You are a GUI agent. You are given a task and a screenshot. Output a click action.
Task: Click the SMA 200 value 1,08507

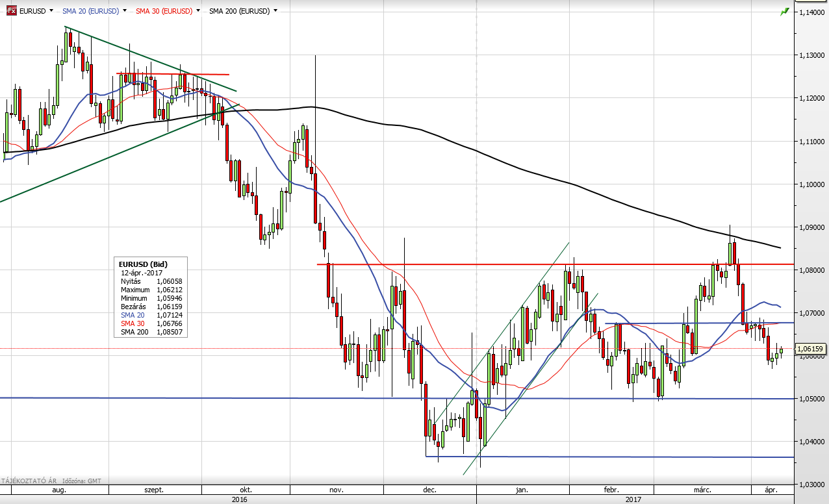tap(170, 332)
